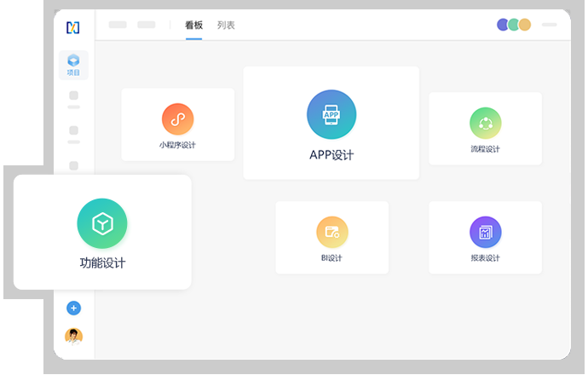Open the 小程序设计 orange icon
Screen dimensions: 588x375
[177, 119]
